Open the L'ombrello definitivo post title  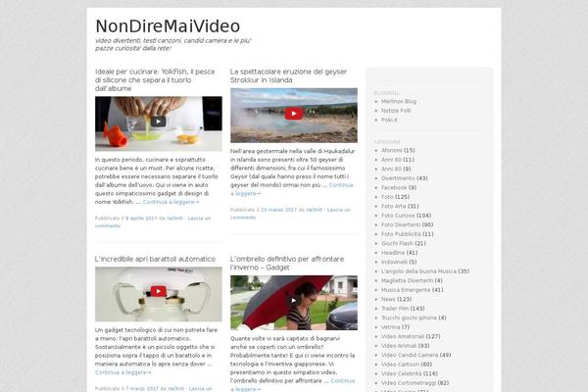click(x=287, y=263)
